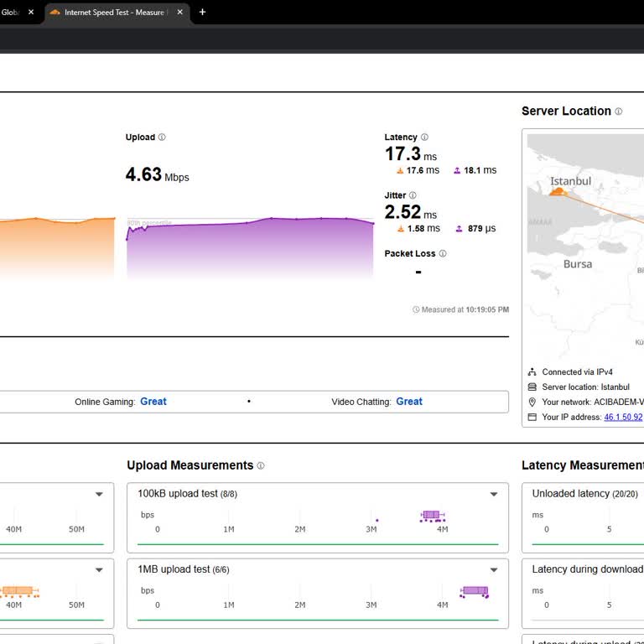Viewport: 644px width, 644px height.
Task: Open the IP address 46.1.50.92 link
Action: tap(623, 417)
